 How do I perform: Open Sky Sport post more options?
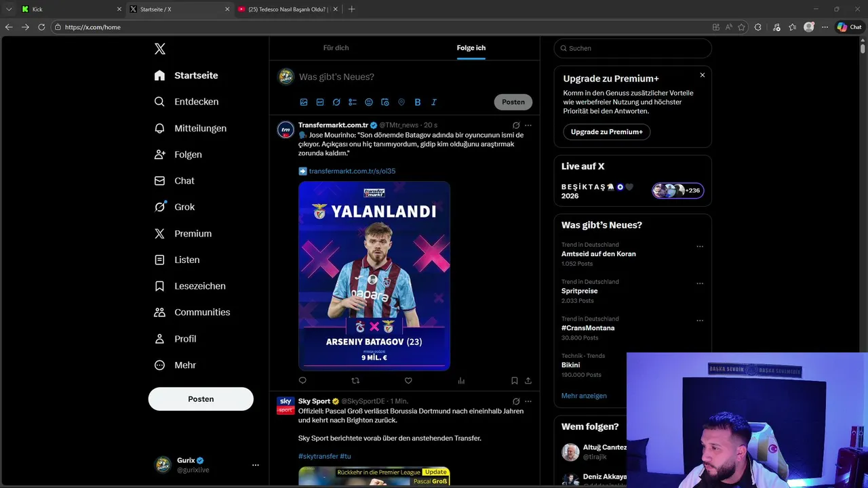[528, 401]
